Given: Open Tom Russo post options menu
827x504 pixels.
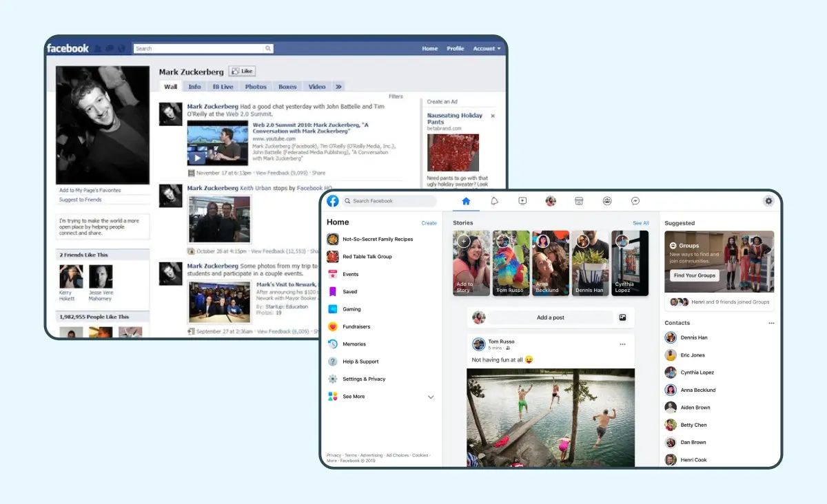Looking at the screenshot, I should tap(622, 344).
